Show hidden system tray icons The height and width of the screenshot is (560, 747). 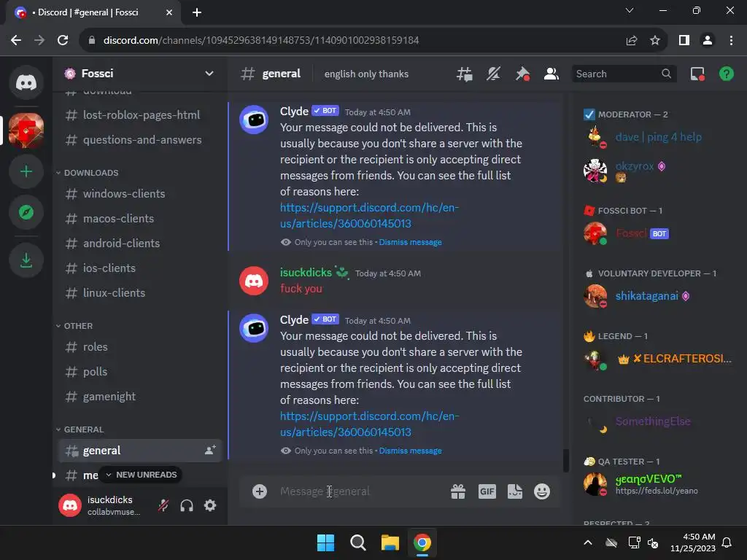(588, 542)
